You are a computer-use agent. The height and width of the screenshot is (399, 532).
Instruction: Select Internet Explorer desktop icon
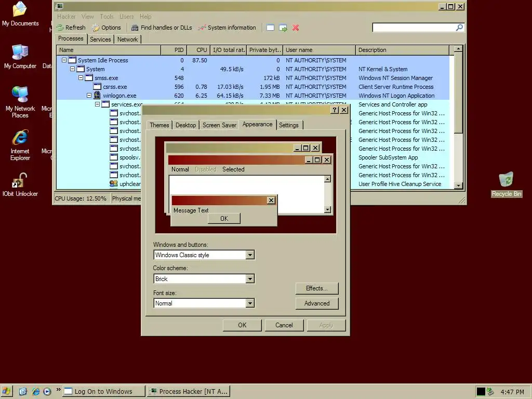click(20, 145)
